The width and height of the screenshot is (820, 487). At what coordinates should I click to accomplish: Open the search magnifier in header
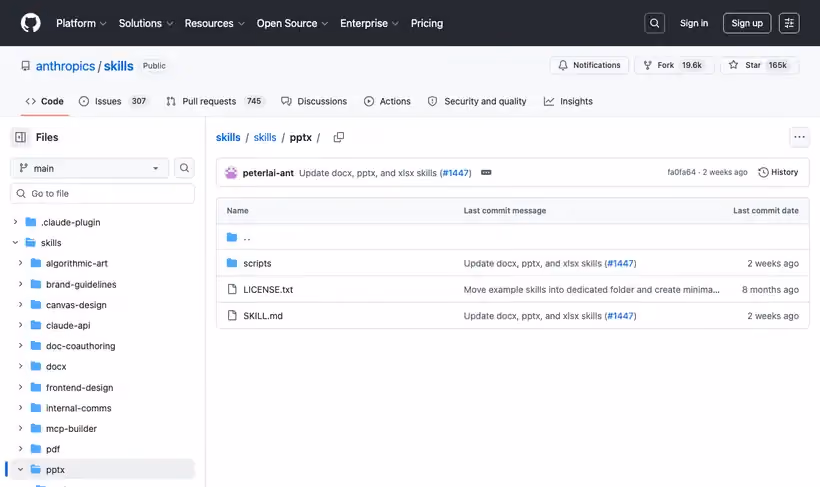[x=654, y=23]
